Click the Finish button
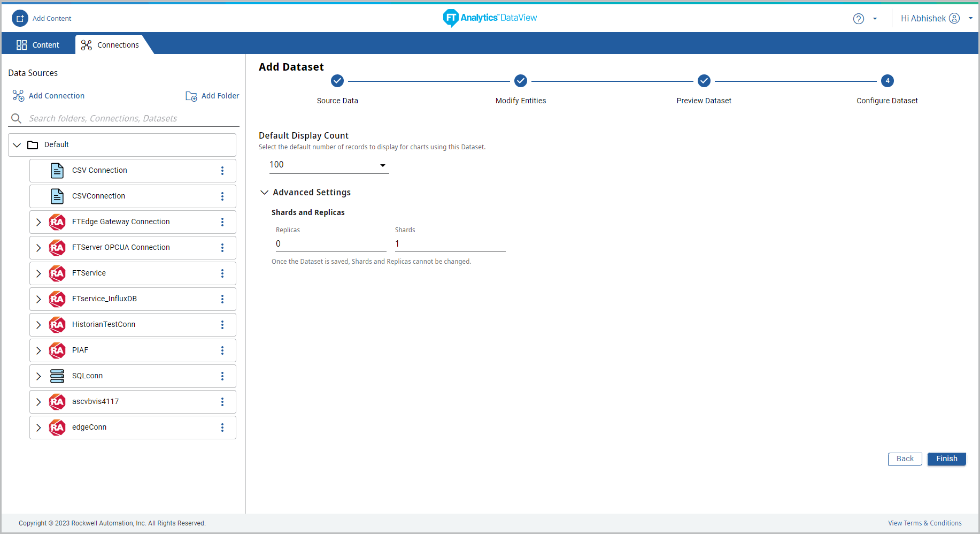This screenshot has width=980, height=534. tap(946, 459)
